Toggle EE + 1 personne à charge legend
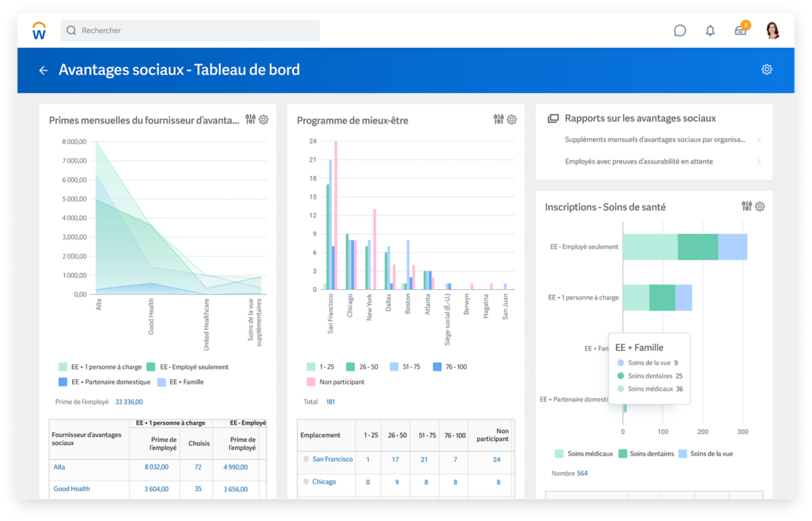 pos(100,367)
